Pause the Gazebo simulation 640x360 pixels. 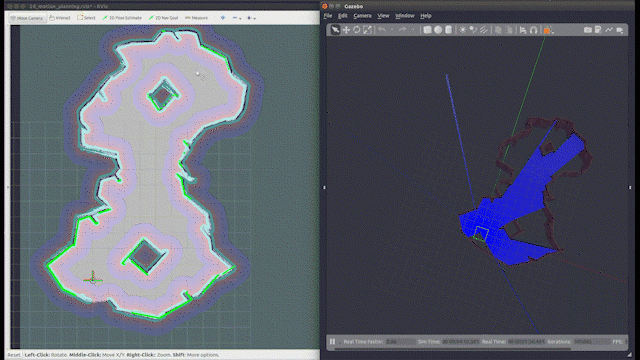[x=332, y=342]
